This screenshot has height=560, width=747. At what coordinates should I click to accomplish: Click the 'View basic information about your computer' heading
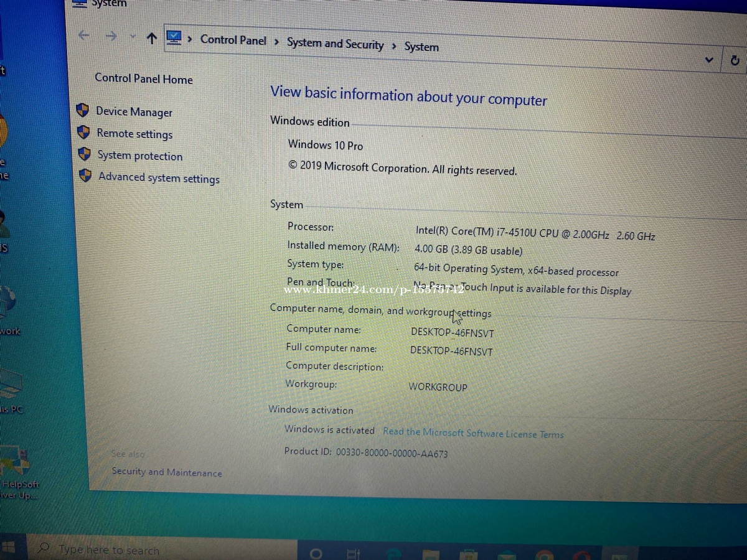pyautogui.click(x=408, y=96)
